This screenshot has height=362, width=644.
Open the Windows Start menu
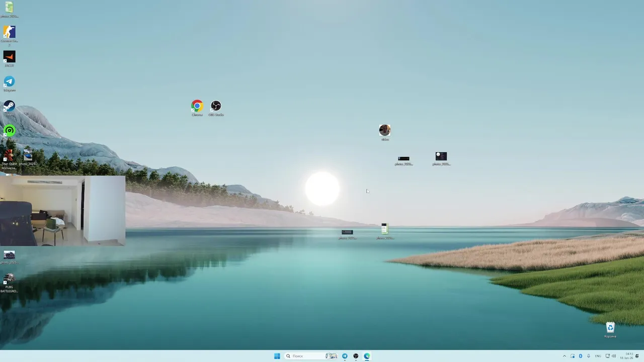pos(277,356)
